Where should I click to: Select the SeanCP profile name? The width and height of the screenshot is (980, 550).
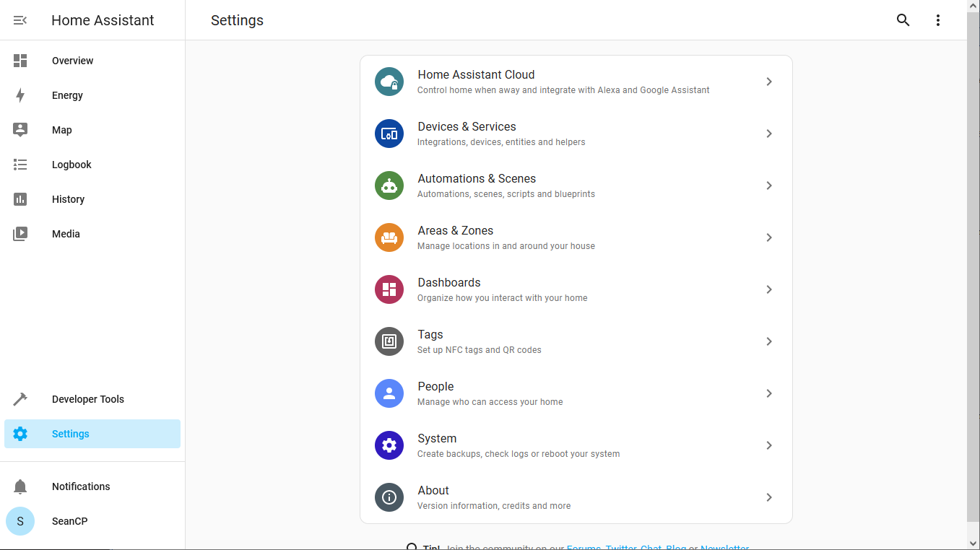pos(69,521)
